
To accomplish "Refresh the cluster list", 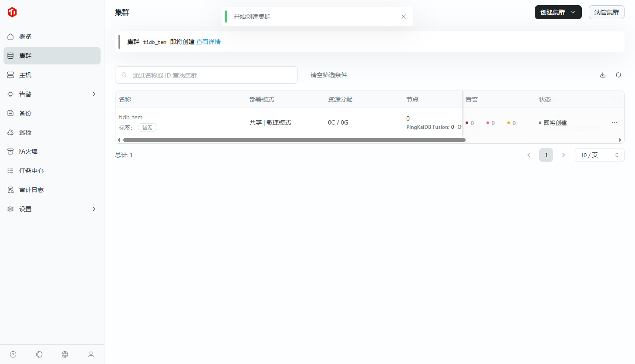I will pyautogui.click(x=618, y=75).
